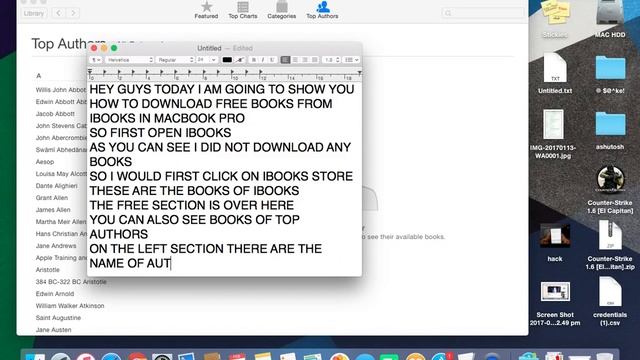The height and width of the screenshot is (360, 640).
Task: Select author William Walker Atkinson
Action: point(70,306)
